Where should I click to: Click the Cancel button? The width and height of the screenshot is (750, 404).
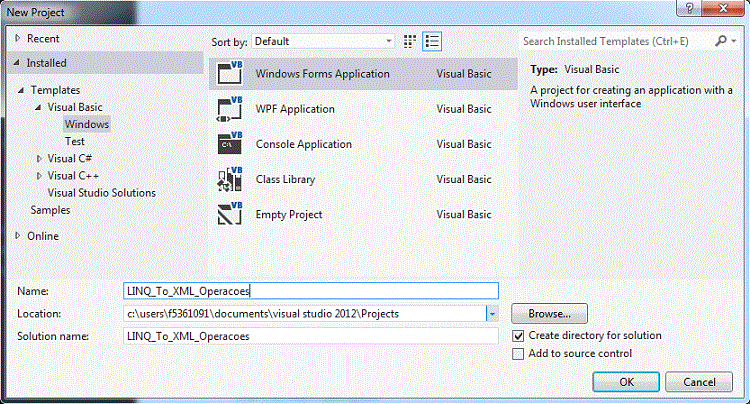(x=699, y=382)
